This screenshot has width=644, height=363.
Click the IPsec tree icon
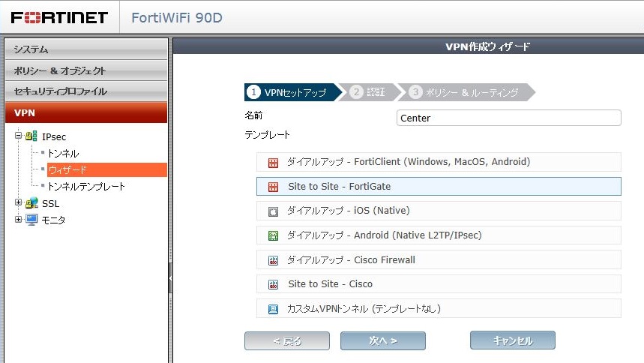point(31,136)
